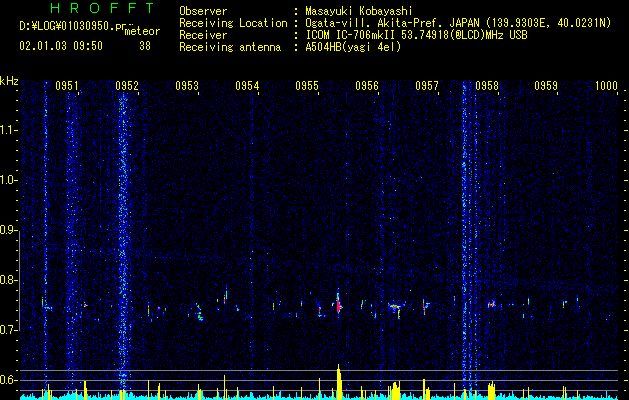Click the 0958 time marker

[487, 86]
